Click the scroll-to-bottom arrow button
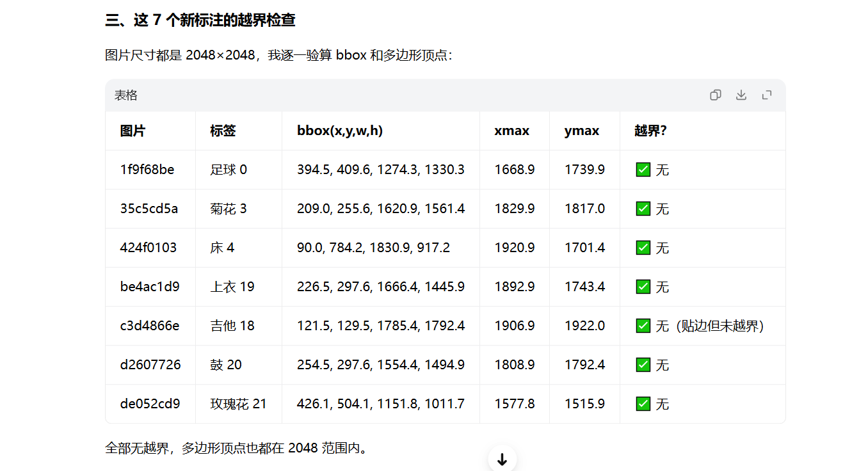868x471 pixels. tap(502, 459)
